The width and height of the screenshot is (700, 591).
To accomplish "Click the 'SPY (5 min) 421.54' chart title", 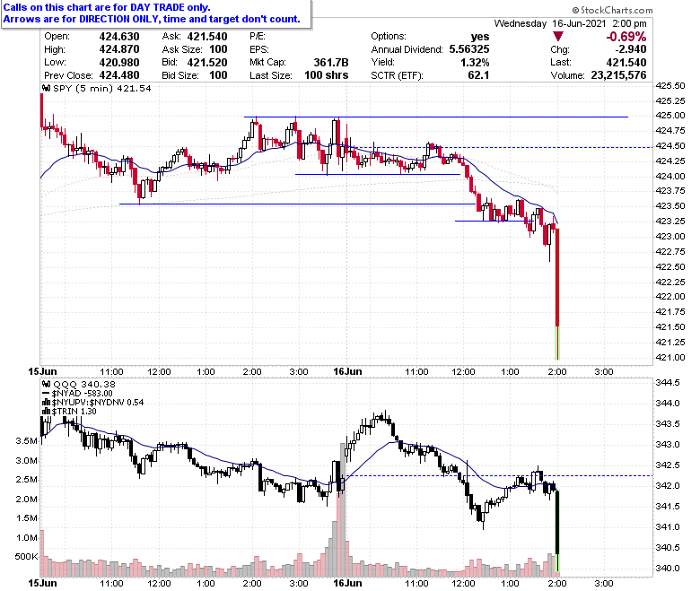I will point(102,88).
